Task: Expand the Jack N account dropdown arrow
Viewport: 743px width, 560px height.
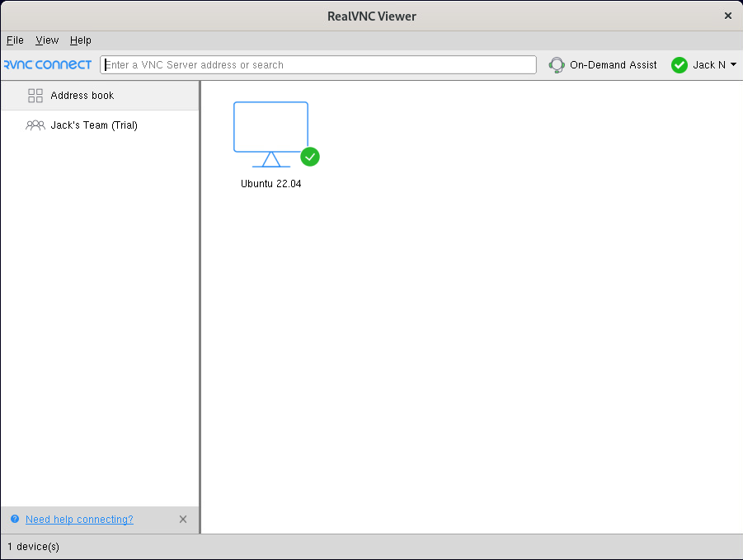Action: 734,64
